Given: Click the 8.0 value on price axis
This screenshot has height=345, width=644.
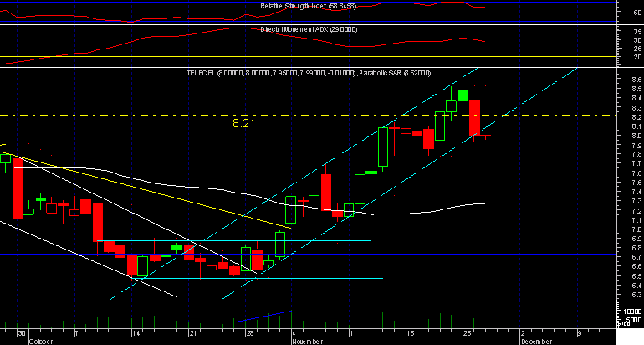Looking at the screenshot, I should [x=637, y=136].
